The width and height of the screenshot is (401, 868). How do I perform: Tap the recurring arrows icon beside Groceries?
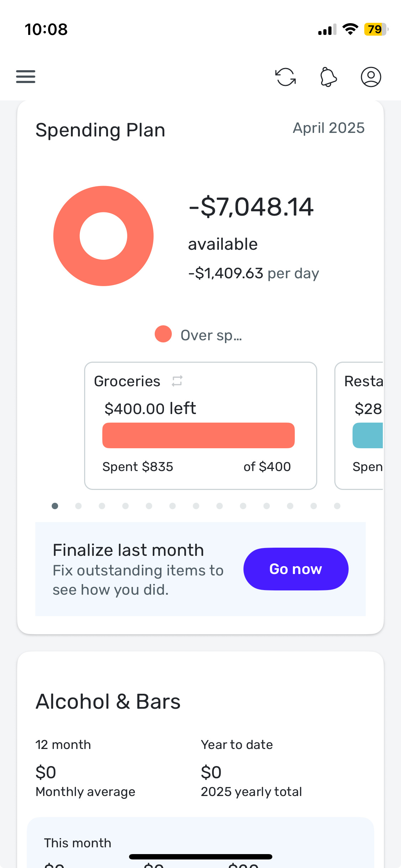(177, 381)
